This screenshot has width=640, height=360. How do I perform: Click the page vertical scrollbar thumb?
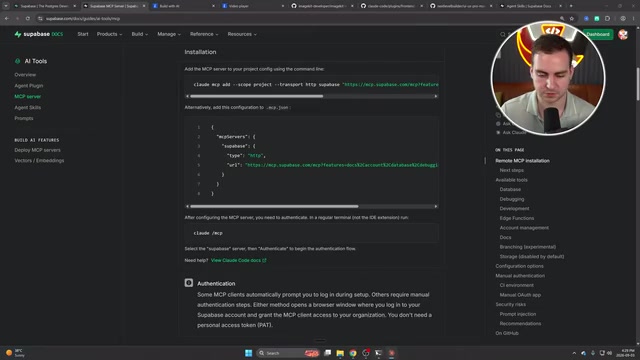click(x=638, y=84)
